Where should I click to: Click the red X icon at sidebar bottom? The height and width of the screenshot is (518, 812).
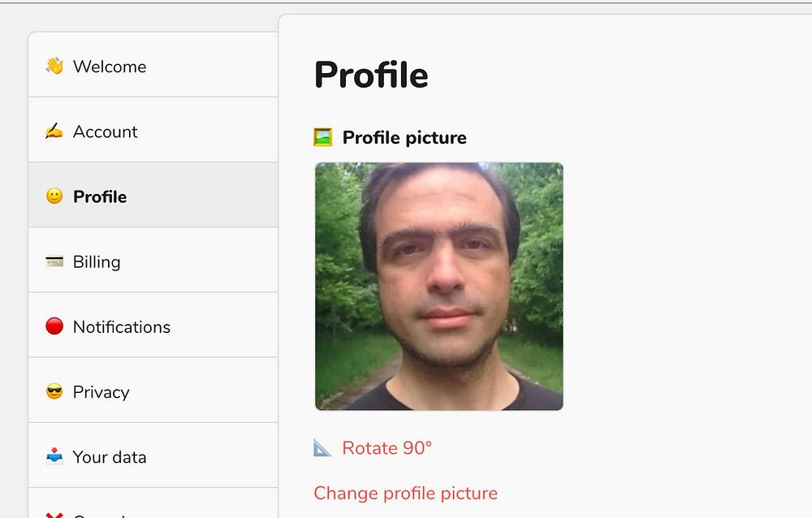point(54,515)
